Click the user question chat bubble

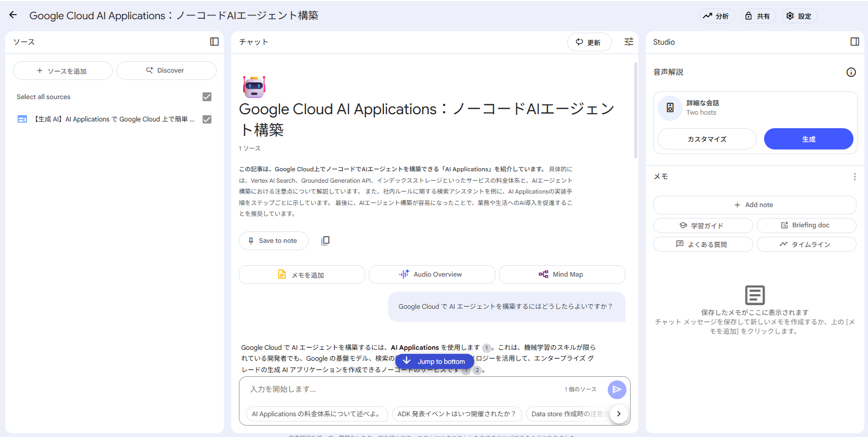click(506, 307)
